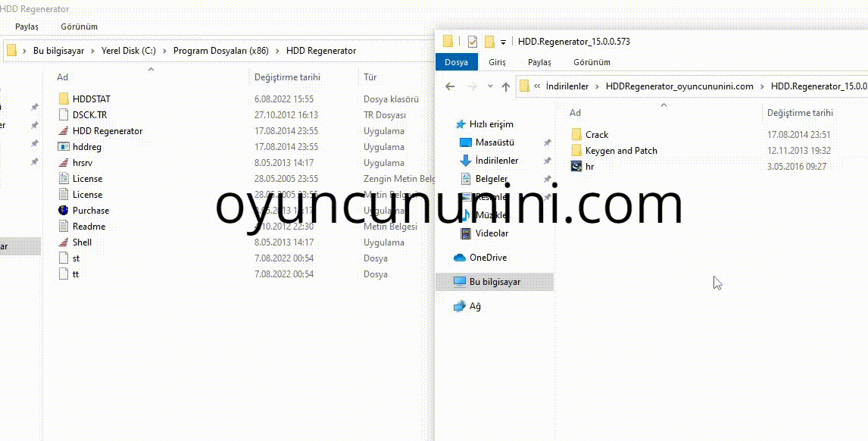This screenshot has width=868, height=441.
Task: Open the Quick Access Toolbar customize dropdown
Action: click(503, 42)
